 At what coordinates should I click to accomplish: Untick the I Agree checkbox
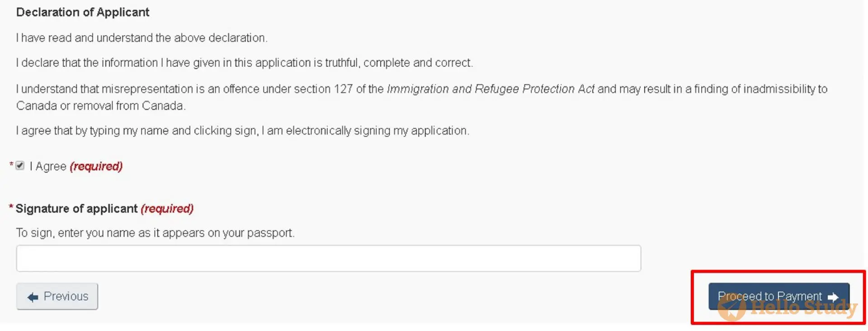coord(20,165)
